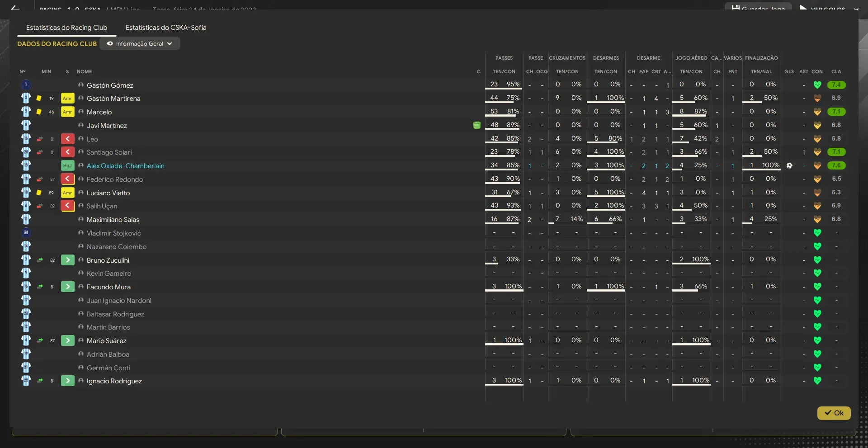Click shirt number icon for Vladimir Stojković
Image resolution: width=868 pixels, height=448 pixels.
26,232
